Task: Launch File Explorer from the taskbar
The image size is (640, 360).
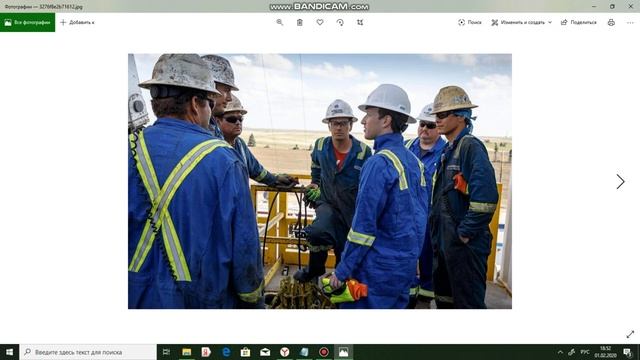Action: 187,352
